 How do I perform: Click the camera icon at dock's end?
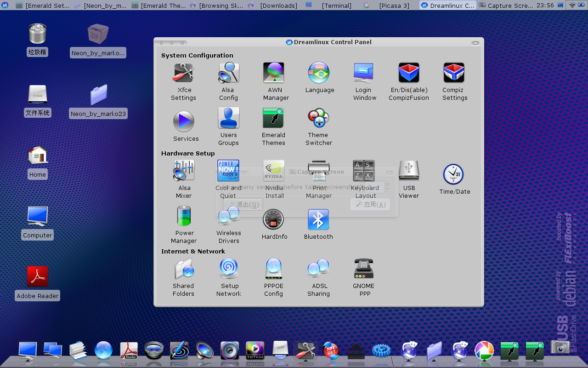[560, 347]
